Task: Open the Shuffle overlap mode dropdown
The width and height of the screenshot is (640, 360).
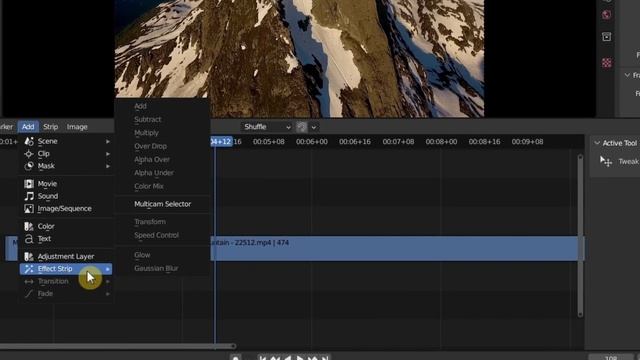Action: [x=267, y=127]
